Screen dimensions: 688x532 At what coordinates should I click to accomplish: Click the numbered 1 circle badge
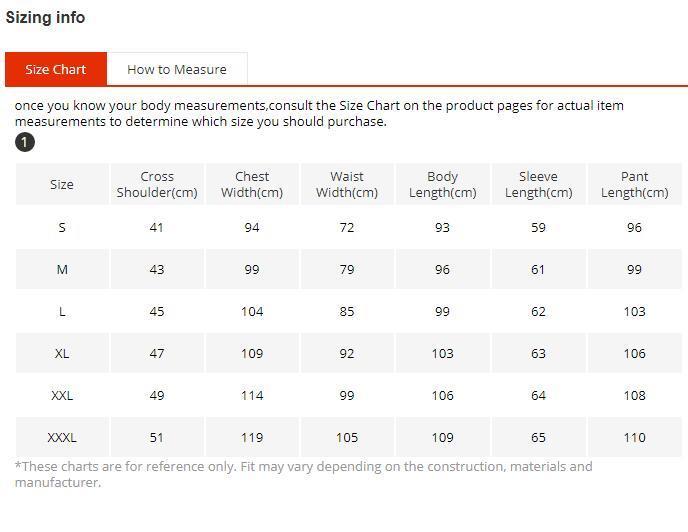(25, 142)
